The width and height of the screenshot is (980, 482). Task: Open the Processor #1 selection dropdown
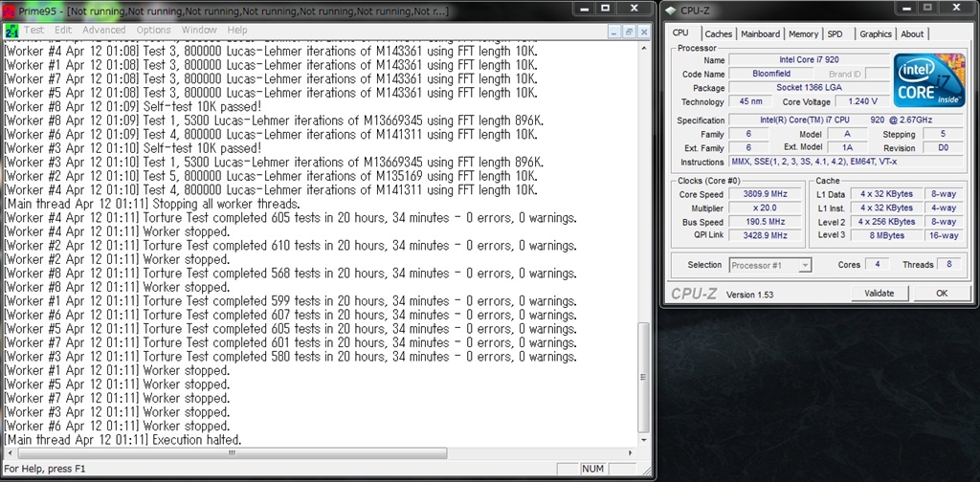[770, 265]
